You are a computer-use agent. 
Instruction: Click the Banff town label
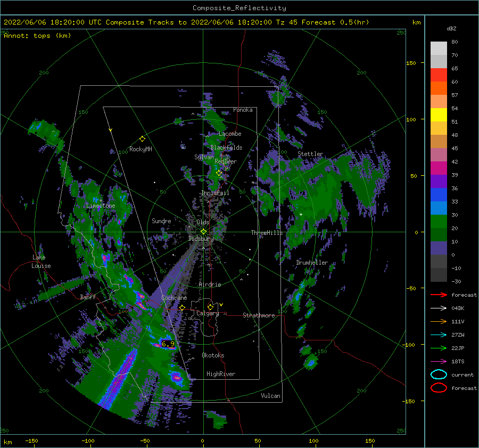click(88, 297)
